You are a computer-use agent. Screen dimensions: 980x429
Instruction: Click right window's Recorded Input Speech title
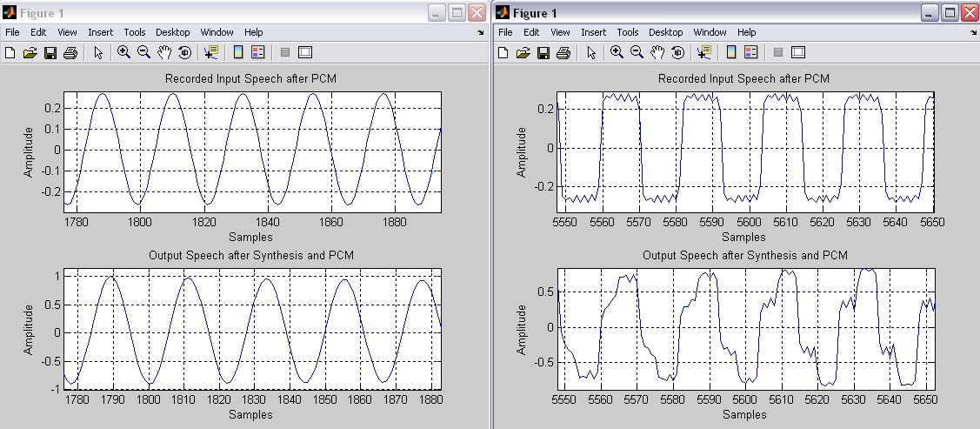point(744,79)
